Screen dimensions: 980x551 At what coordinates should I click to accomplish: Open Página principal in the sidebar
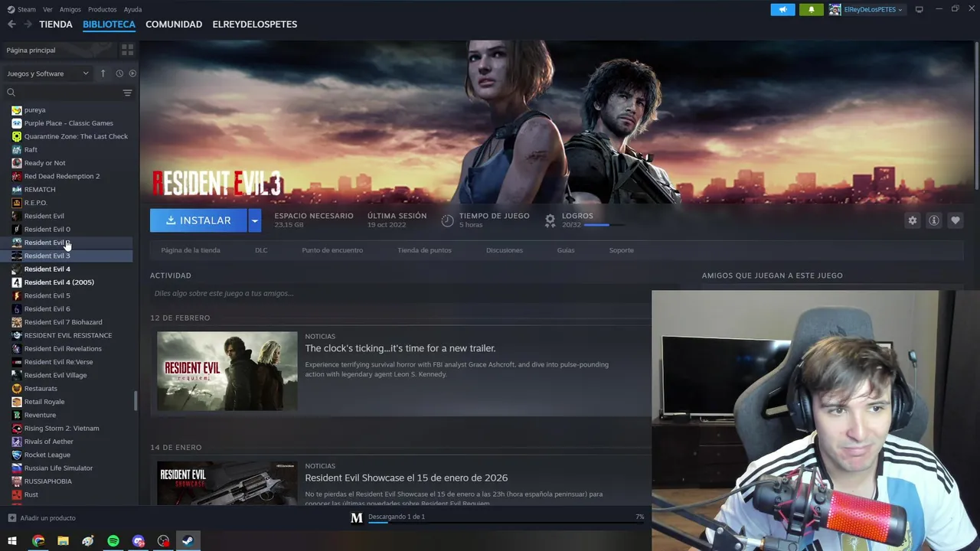point(31,50)
